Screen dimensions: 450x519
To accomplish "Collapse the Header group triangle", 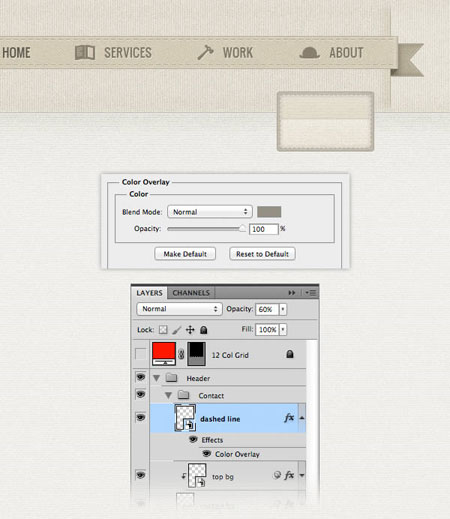I will click(x=156, y=378).
